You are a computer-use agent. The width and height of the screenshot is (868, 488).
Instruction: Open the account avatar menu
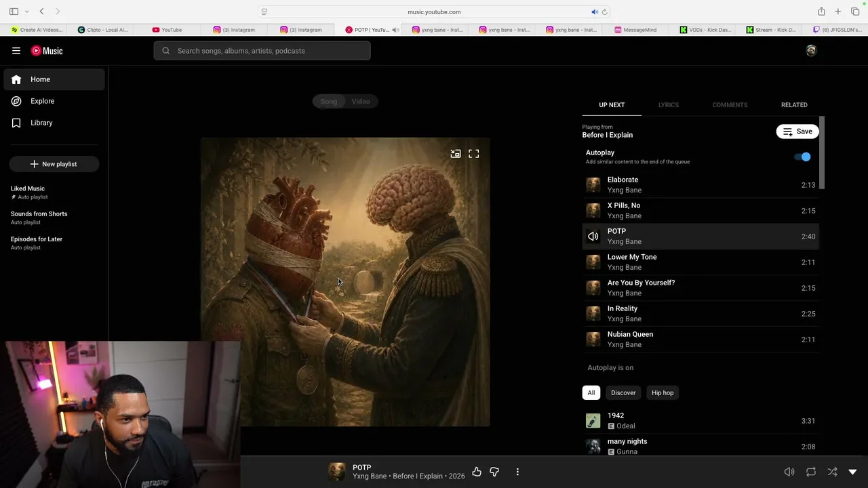tap(811, 51)
